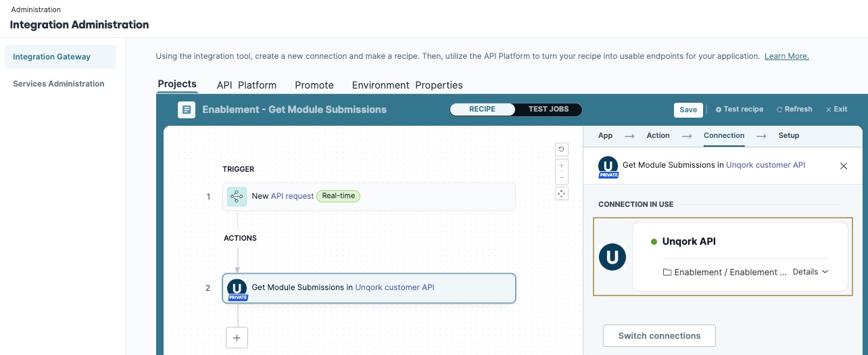Screen dimensions: 868x355
Task: Click the Switch connections button
Action: (x=659, y=335)
